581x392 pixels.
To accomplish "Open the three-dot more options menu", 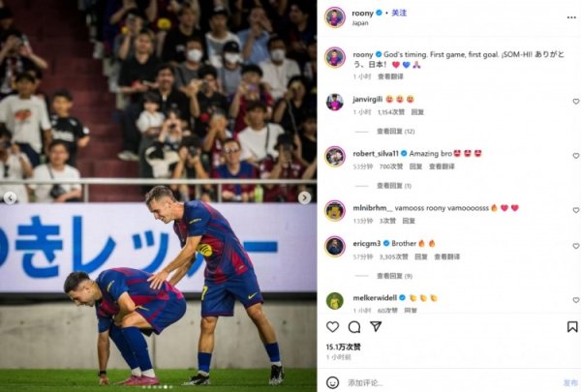I will coord(571,17).
